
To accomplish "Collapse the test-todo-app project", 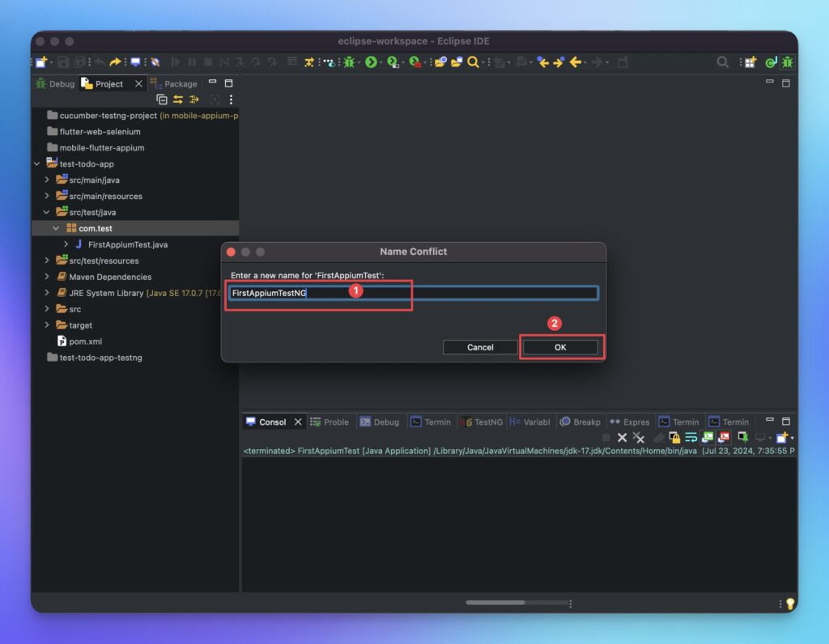I will 37,163.
